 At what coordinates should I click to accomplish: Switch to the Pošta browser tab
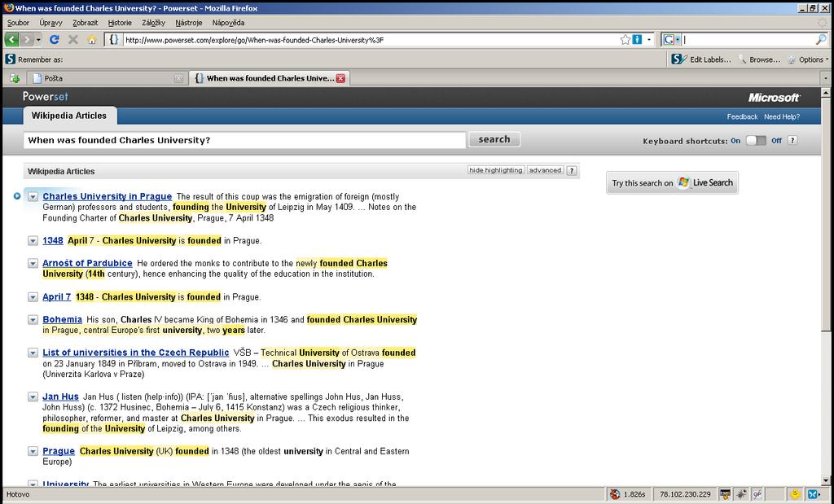105,78
